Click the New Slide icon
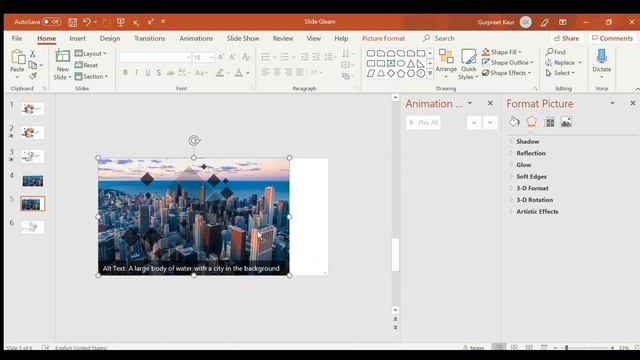Screen dimensions: 640x360 pos(62,57)
